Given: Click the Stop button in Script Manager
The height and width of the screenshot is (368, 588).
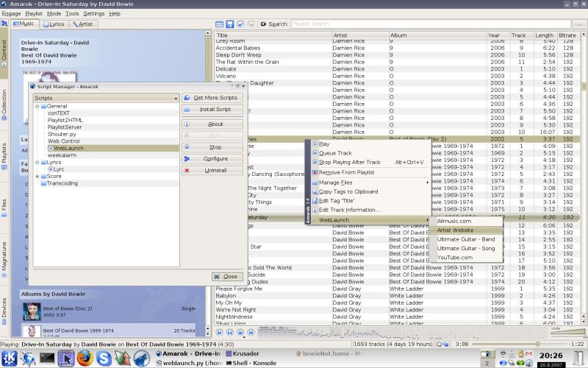Looking at the screenshot, I should [x=212, y=147].
